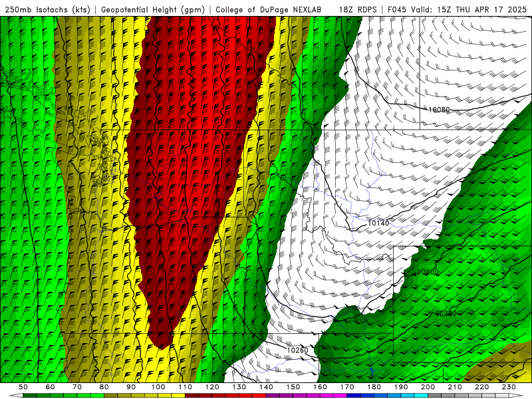Click the dark blue swatch after 170 on colorbar
Viewport: 532px width, 399px height.
[354, 396]
